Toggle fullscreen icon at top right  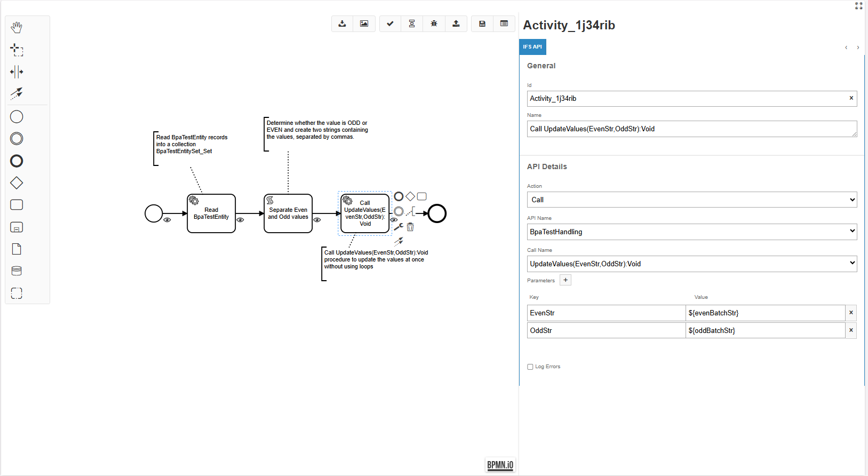(x=858, y=6)
